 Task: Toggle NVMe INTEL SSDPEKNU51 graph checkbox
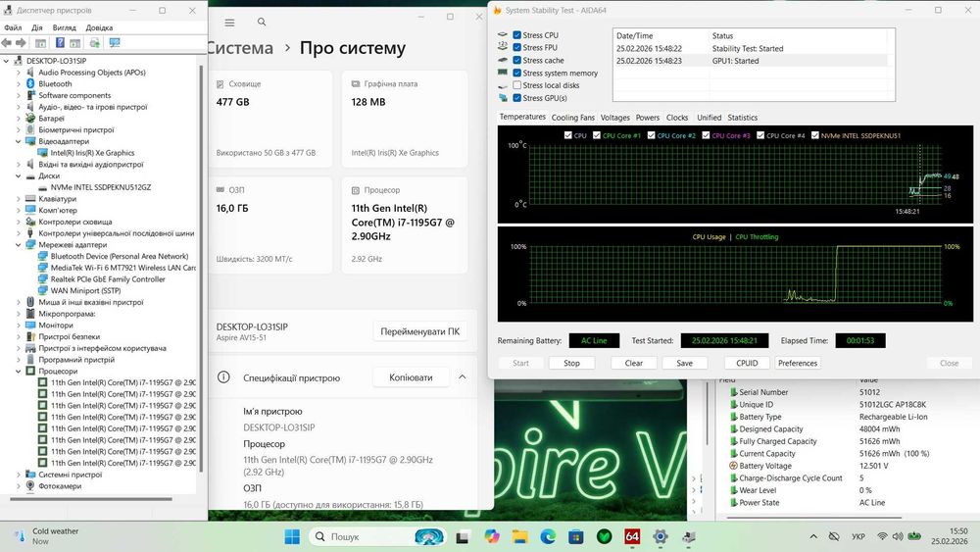(x=815, y=135)
